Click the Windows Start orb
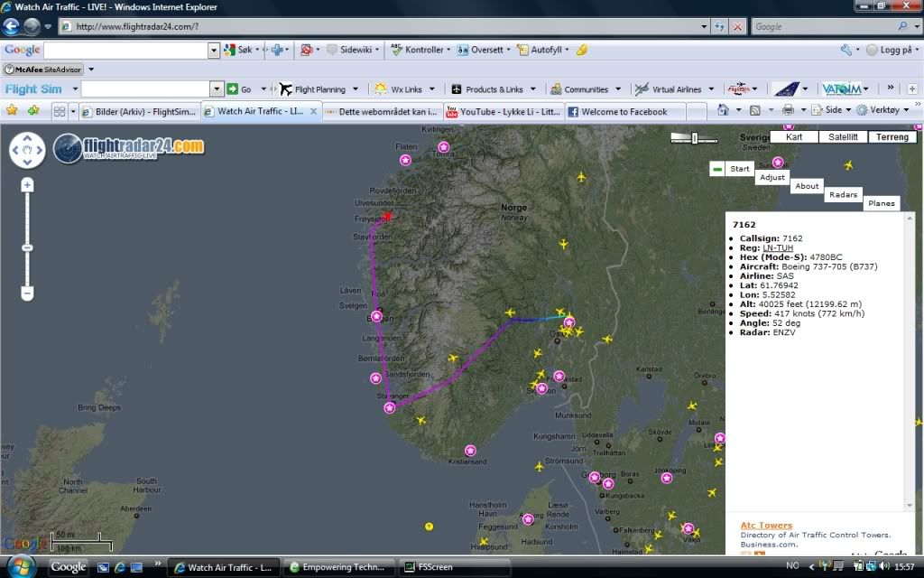This screenshot has height=578, width=924. coord(21,567)
